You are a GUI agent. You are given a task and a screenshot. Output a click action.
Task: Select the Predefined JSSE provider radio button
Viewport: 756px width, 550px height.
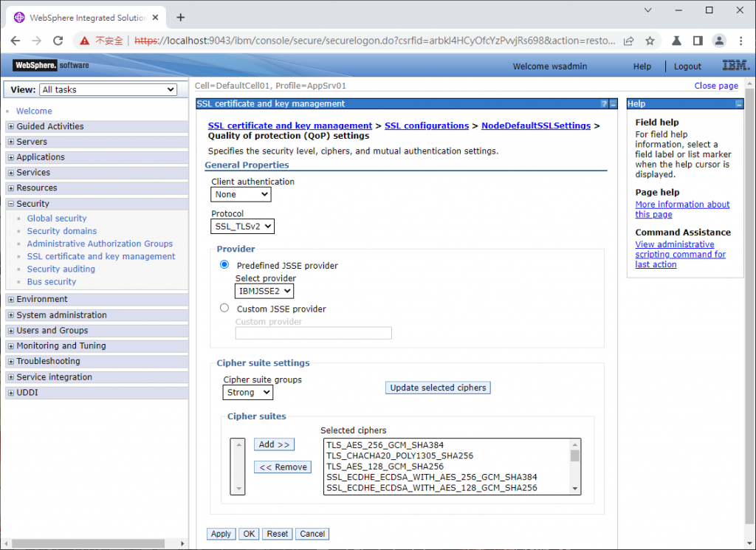coord(224,264)
